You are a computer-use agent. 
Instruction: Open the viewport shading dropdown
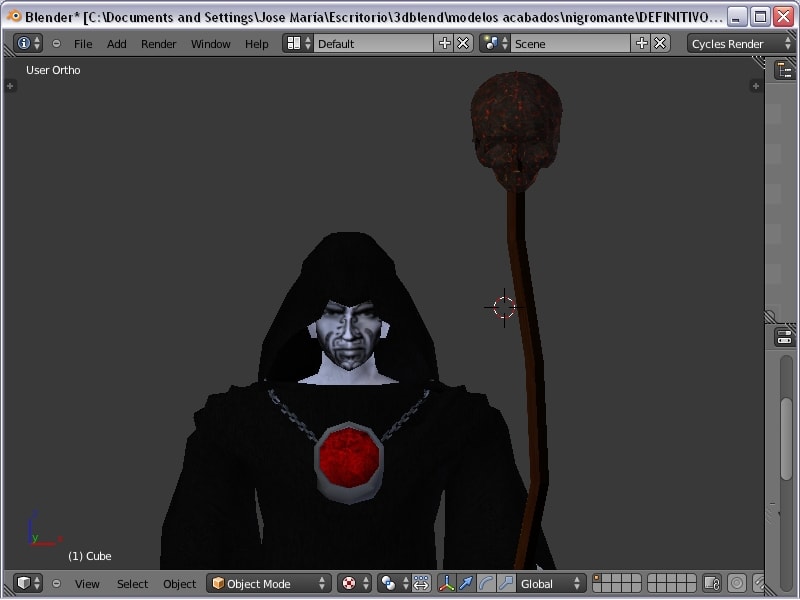pos(354,583)
